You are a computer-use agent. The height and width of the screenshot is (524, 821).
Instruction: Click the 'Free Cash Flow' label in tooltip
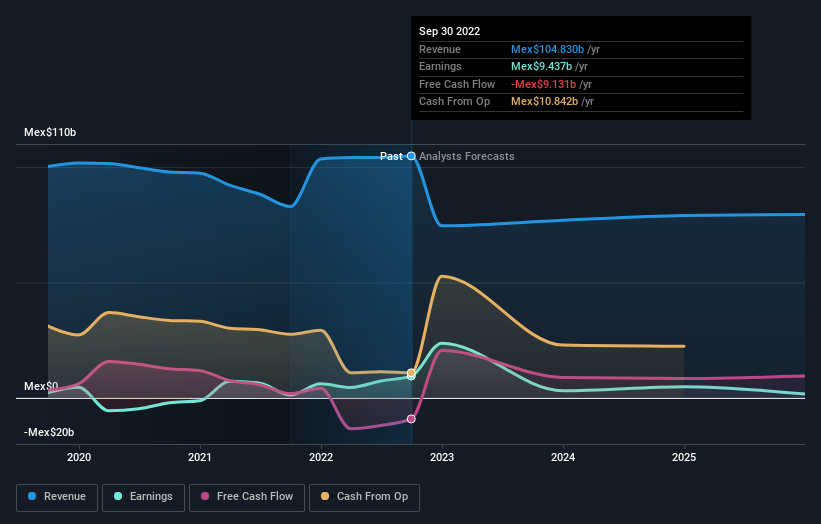[457, 84]
